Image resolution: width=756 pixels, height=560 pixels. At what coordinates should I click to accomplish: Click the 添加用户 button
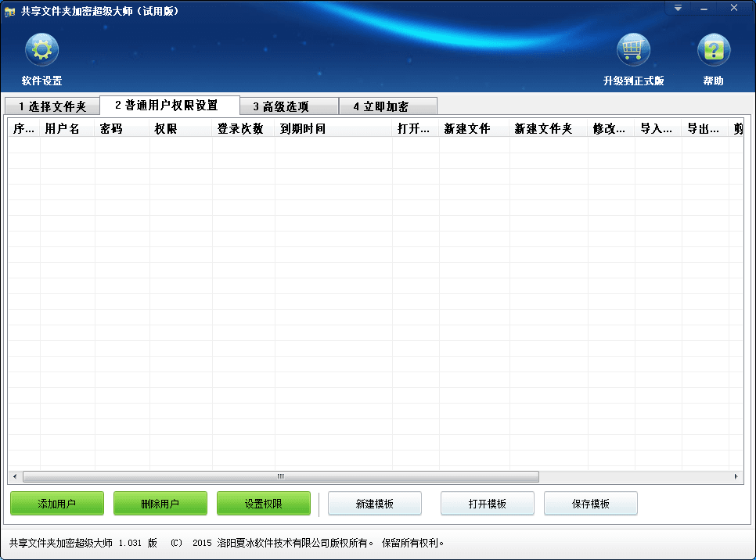pos(57,504)
